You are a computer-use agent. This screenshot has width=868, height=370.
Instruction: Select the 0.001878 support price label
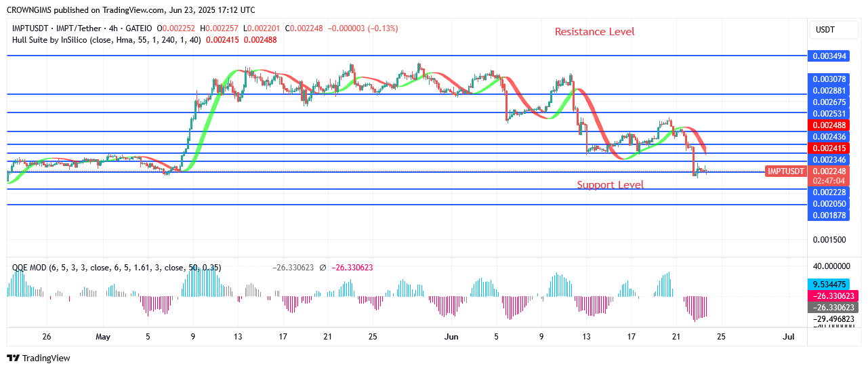coord(829,215)
